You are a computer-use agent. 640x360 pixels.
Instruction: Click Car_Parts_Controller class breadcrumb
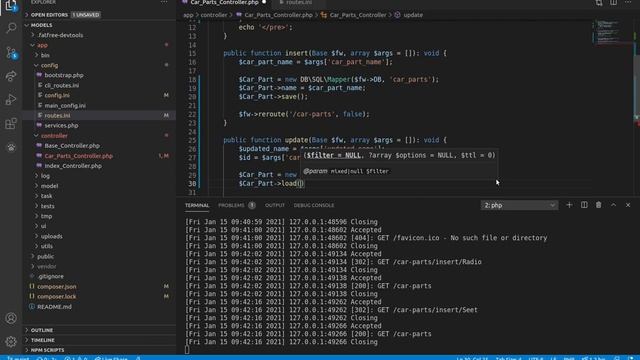click(x=358, y=15)
